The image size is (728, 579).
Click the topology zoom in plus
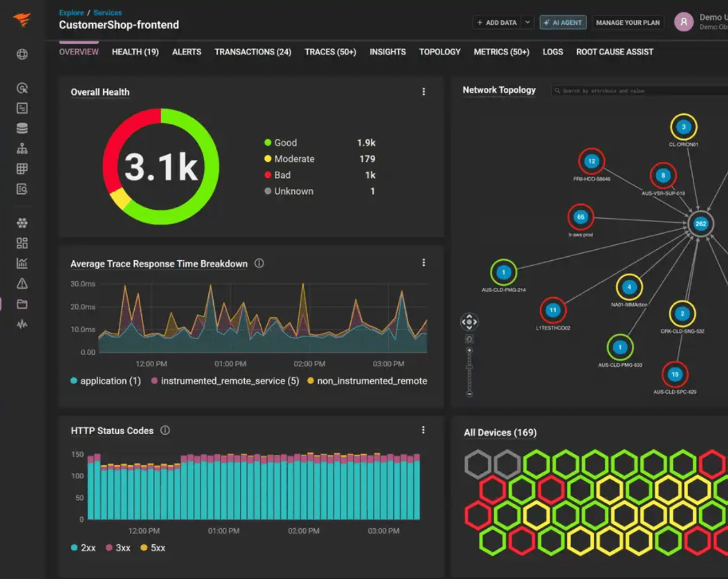coord(469,350)
